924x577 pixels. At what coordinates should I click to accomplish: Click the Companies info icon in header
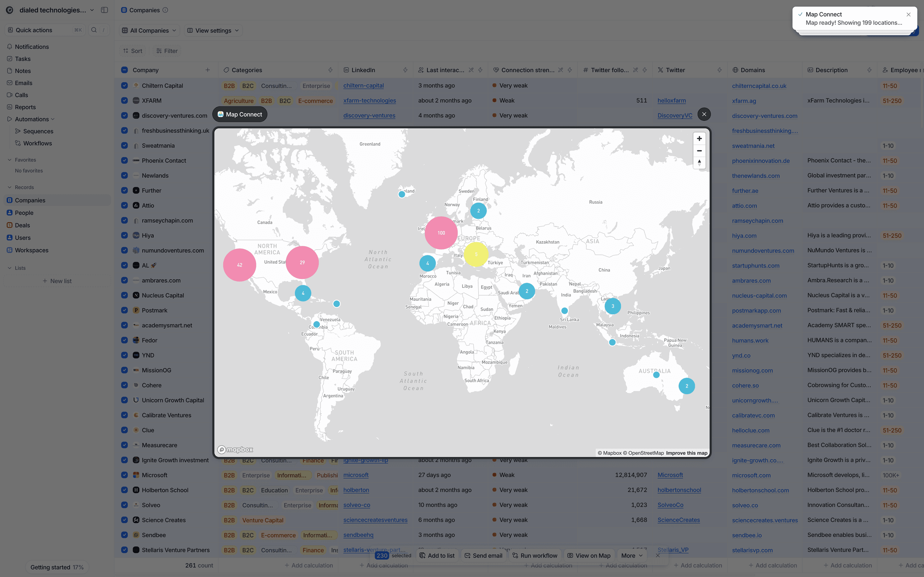click(165, 10)
